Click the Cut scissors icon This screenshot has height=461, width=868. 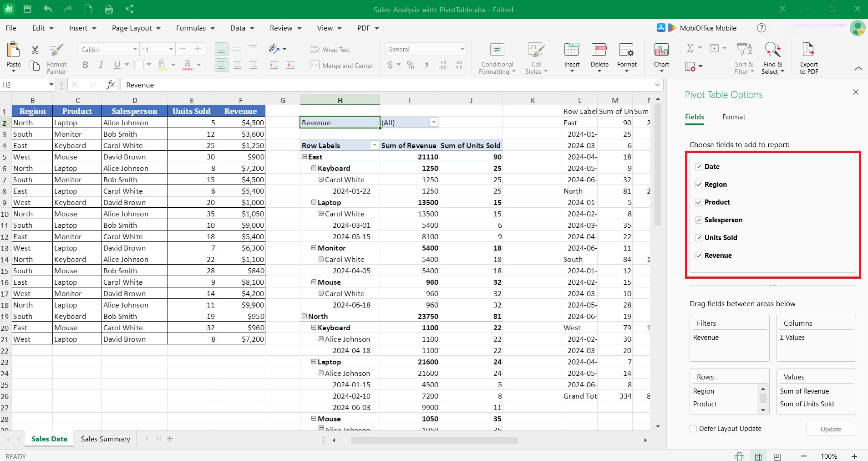click(x=35, y=50)
